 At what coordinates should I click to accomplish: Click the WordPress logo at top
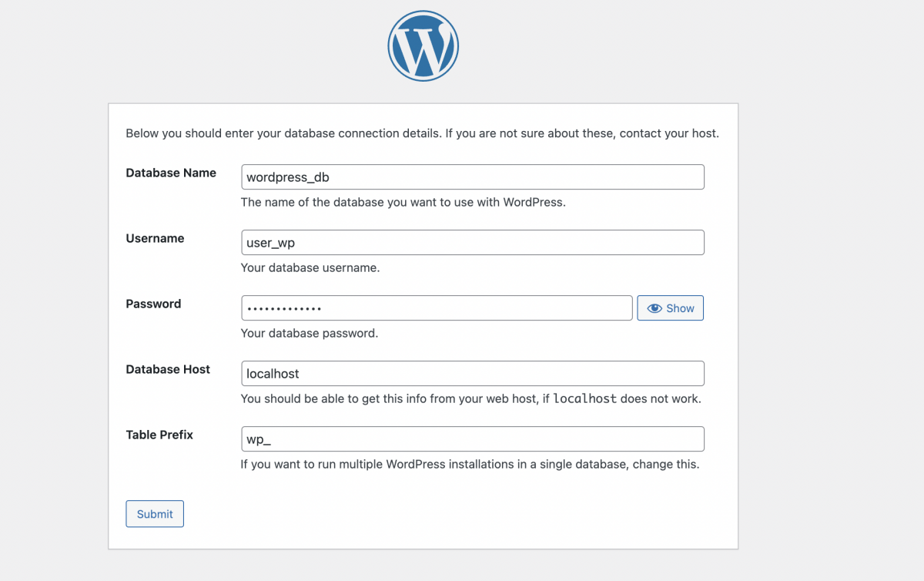click(x=423, y=45)
